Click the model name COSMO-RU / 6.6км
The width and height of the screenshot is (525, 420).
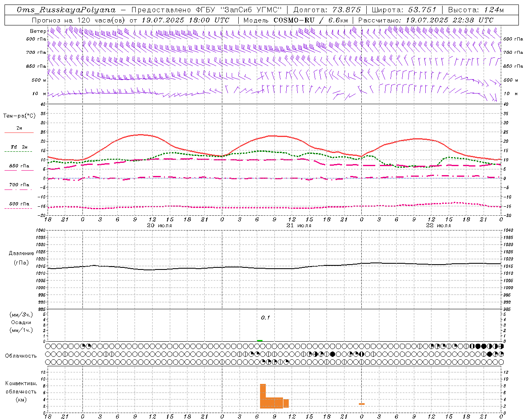311,20
